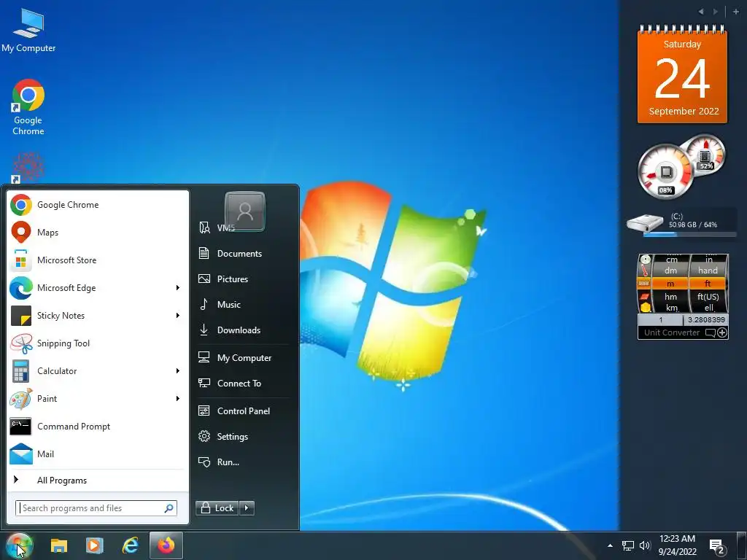
Task: Open Command Prompt from the Start menu
Action: pos(98,426)
